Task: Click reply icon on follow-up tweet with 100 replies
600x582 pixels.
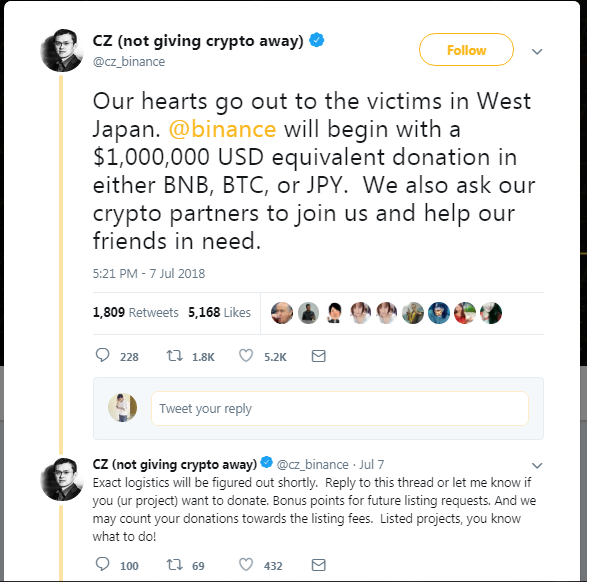Action: pos(102,564)
